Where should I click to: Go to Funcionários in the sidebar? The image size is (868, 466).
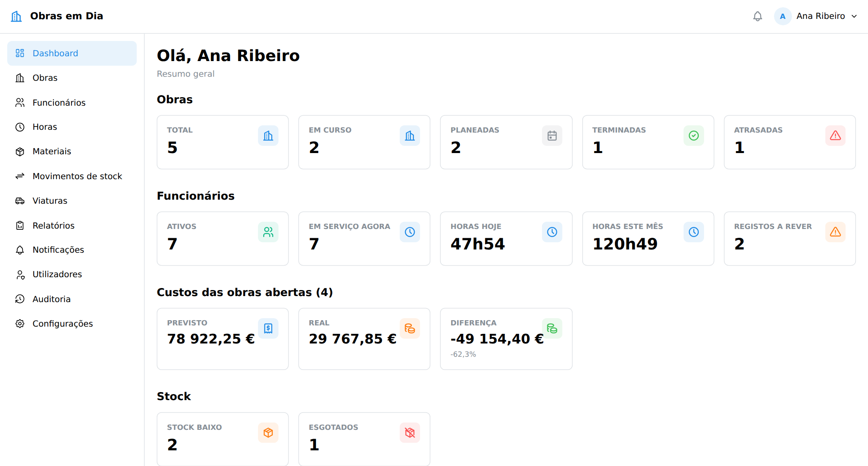pyautogui.click(x=72, y=102)
